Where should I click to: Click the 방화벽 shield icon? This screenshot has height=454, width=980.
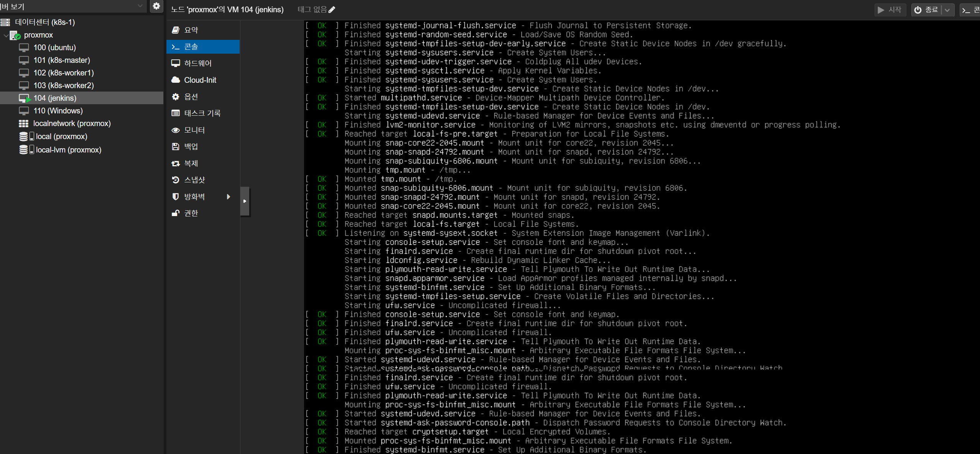(x=176, y=197)
